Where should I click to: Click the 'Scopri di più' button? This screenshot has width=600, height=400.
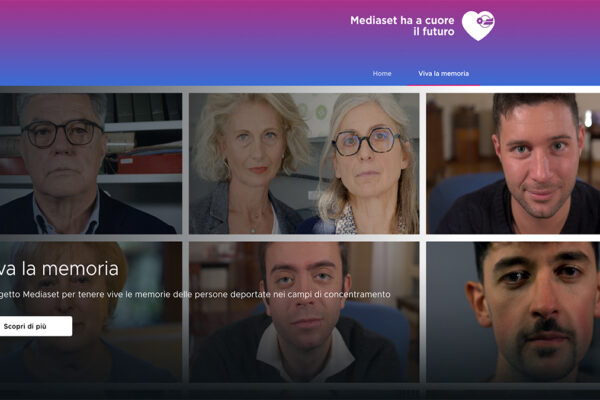[35, 326]
